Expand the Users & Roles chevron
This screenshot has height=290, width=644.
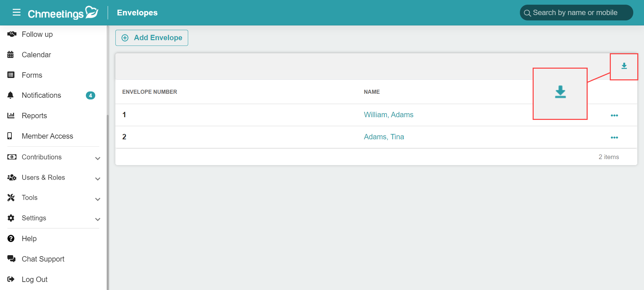pyautogui.click(x=98, y=179)
